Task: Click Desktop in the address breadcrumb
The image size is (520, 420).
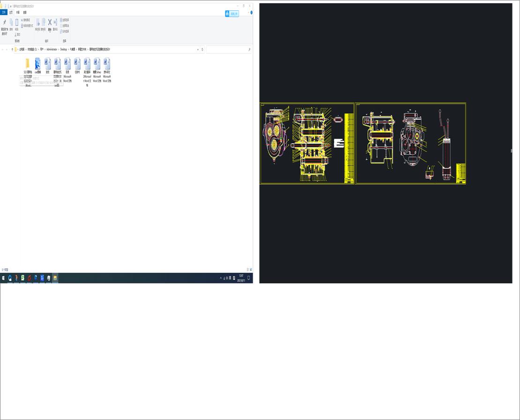Action: (x=63, y=49)
